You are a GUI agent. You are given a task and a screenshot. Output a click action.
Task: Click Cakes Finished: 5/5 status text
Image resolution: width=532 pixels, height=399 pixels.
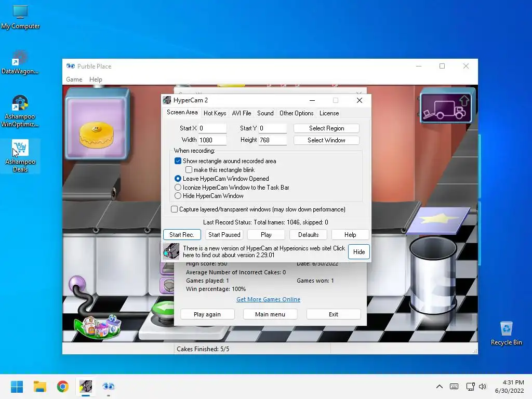click(203, 349)
